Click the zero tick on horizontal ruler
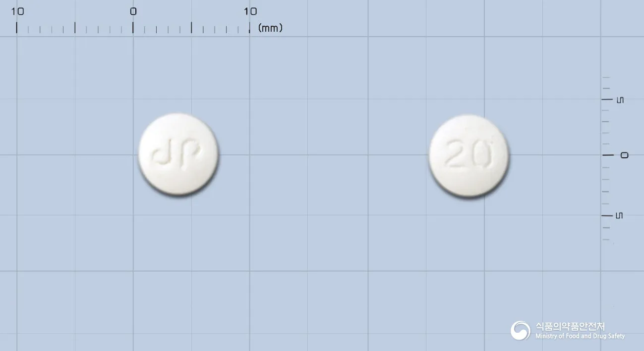The height and width of the screenshot is (351, 644). coord(133,27)
